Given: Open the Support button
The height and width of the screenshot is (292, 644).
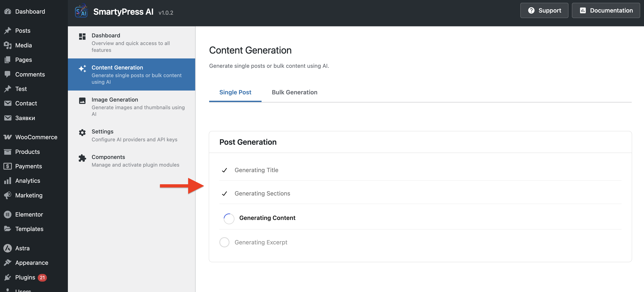Looking at the screenshot, I should click(x=544, y=10).
